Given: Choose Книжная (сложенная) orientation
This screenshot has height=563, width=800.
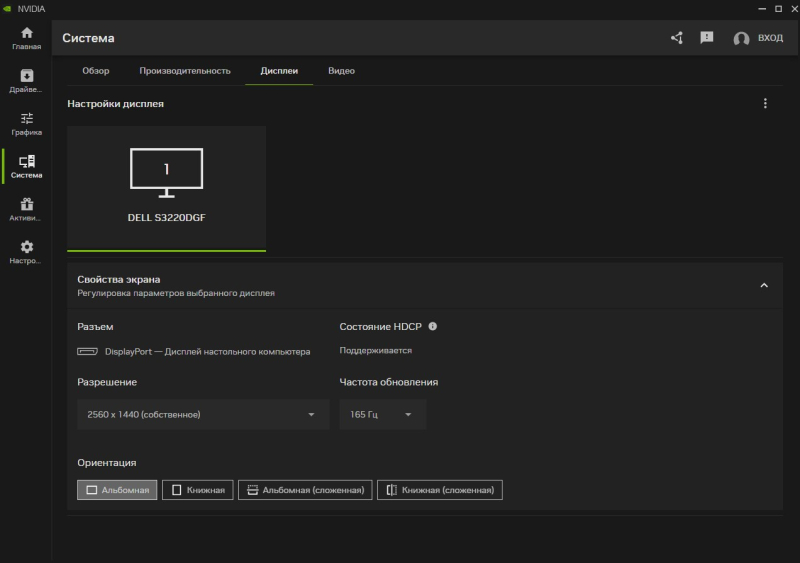Looking at the screenshot, I should pyautogui.click(x=440, y=490).
